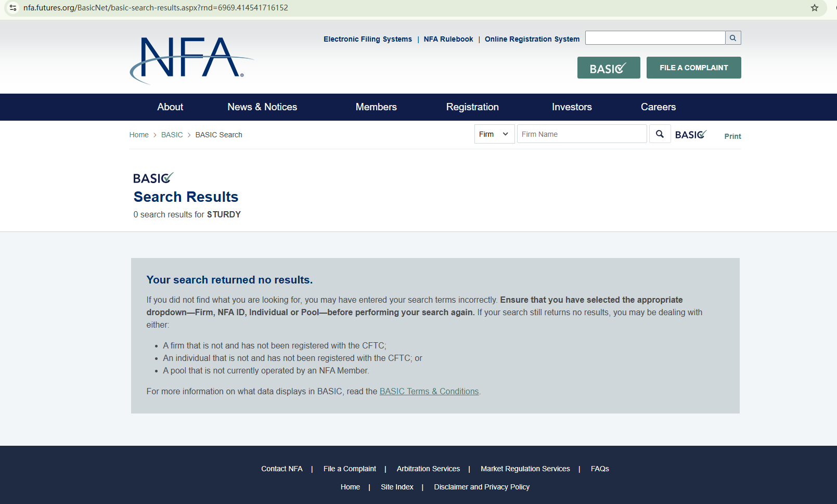The height and width of the screenshot is (504, 837).
Task: Open Market Regulation Services footer link
Action: pos(525,469)
